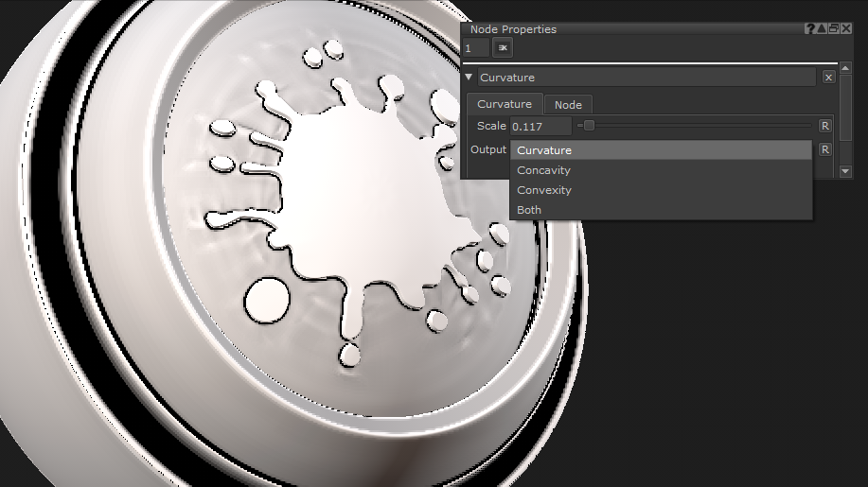The height and width of the screenshot is (487, 868).
Task: Click the Scale slider handle
Action: click(589, 126)
